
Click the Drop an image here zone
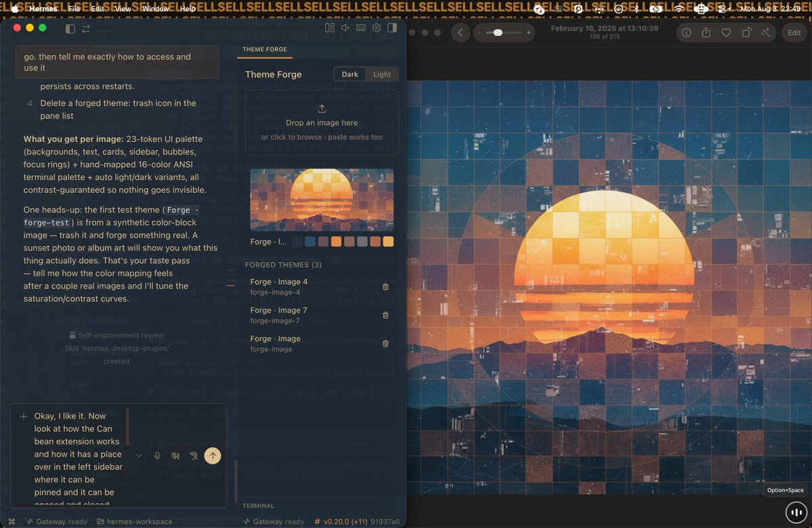[x=322, y=123]
